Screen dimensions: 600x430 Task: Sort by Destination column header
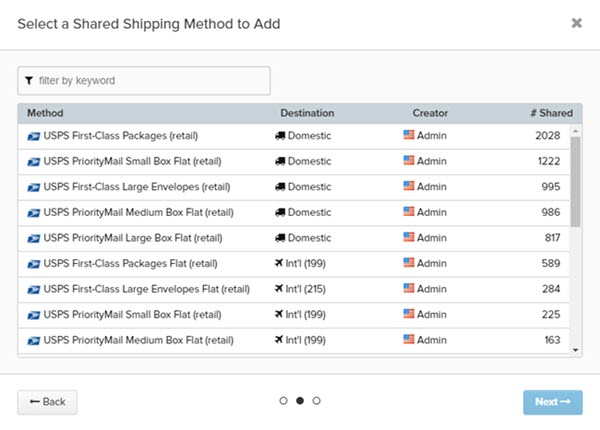(x=307, y=113)
